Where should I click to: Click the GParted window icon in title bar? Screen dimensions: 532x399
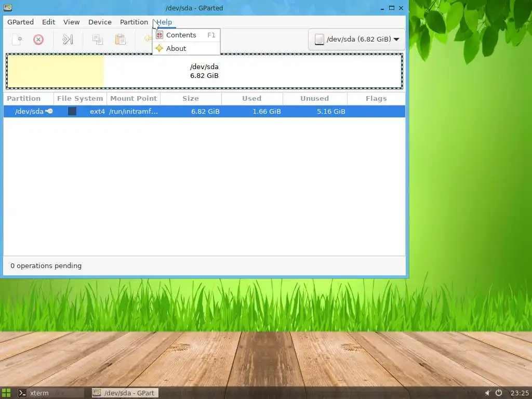tap(8, 7)
